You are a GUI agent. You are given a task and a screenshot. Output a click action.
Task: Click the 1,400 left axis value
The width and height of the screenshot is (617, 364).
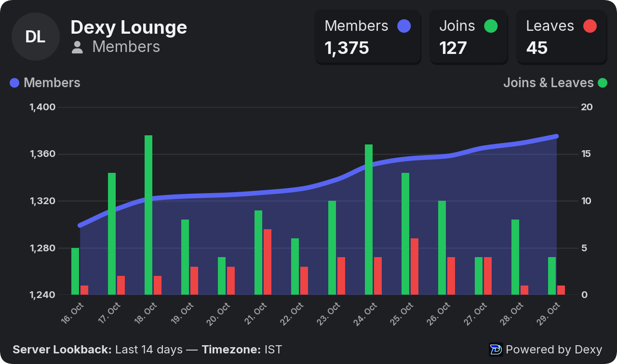tap(42, 107)
